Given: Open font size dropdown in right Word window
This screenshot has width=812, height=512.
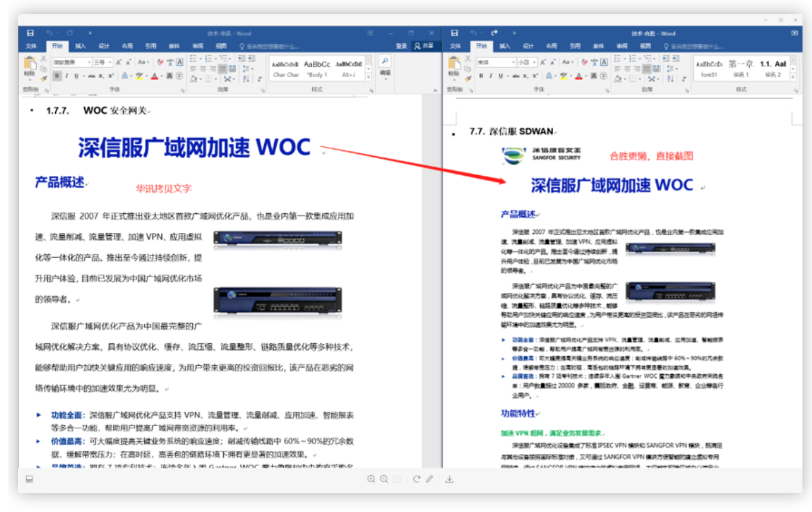Looking at the screenshot, I should (x=534, y=62).
